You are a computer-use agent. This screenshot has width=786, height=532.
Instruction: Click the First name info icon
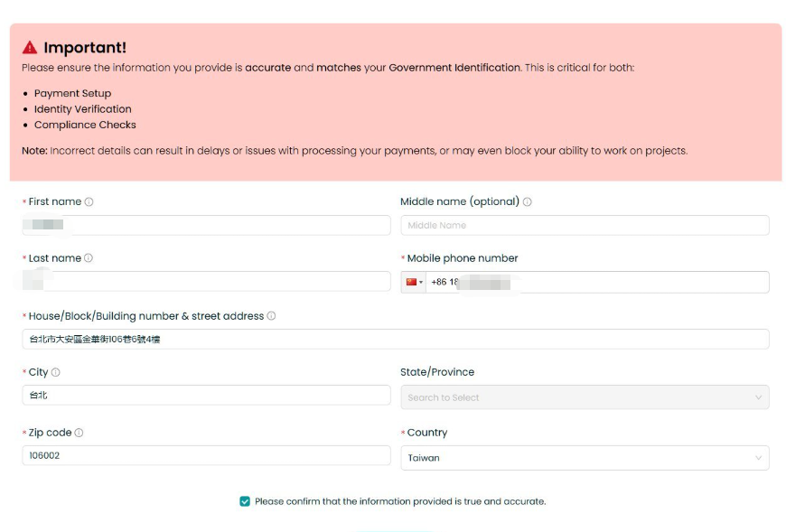click(89, 202)
